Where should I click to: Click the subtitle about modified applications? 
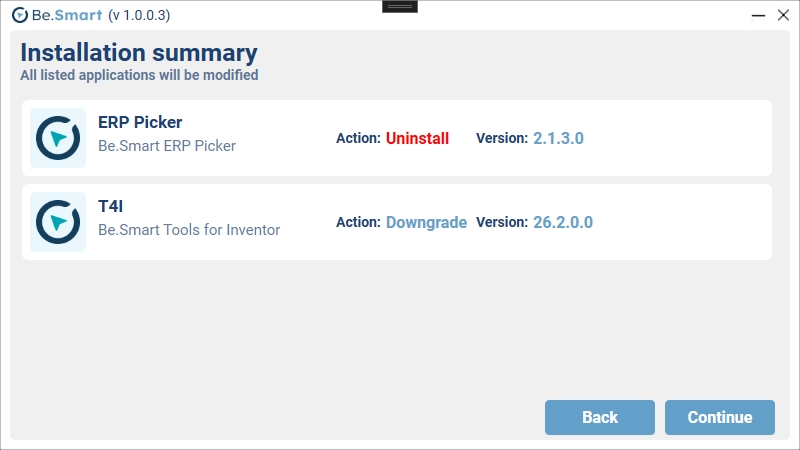tap(139, 75)
